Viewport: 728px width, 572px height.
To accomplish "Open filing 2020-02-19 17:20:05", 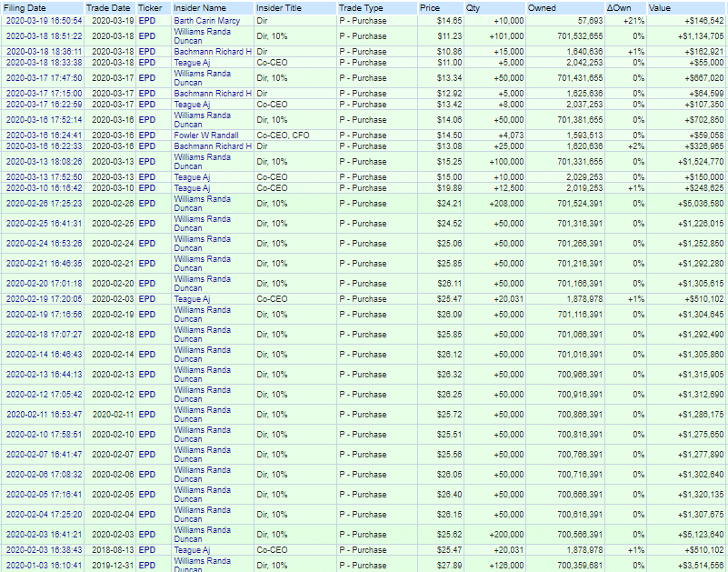I will pos(45,299).
